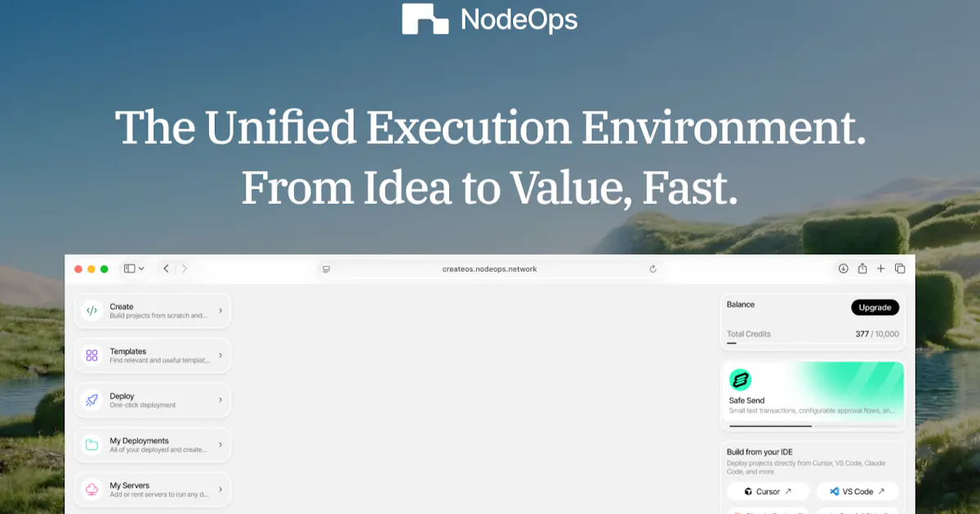Go back with the browser back arrow
This screenshot has height=514, width=980.
(x=166, y=268)
